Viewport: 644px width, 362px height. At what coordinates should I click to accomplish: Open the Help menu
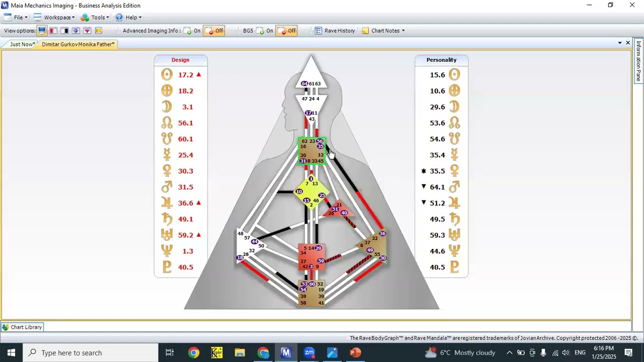coord(128,17)
